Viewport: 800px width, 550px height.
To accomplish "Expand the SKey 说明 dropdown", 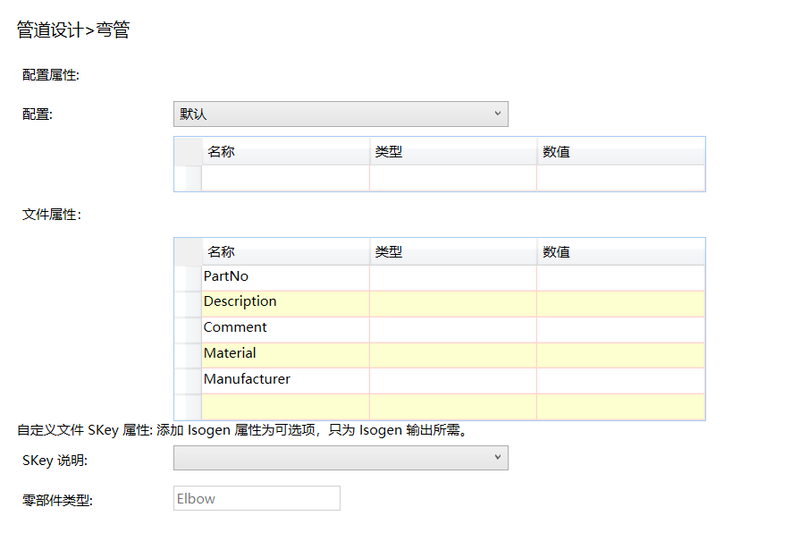I will coord(340,458).
